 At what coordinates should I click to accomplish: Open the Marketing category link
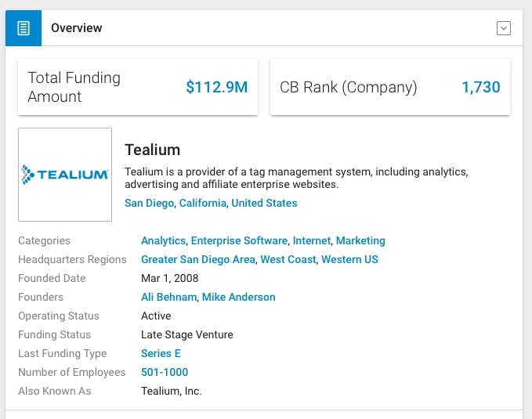click(x=360, y=240)
